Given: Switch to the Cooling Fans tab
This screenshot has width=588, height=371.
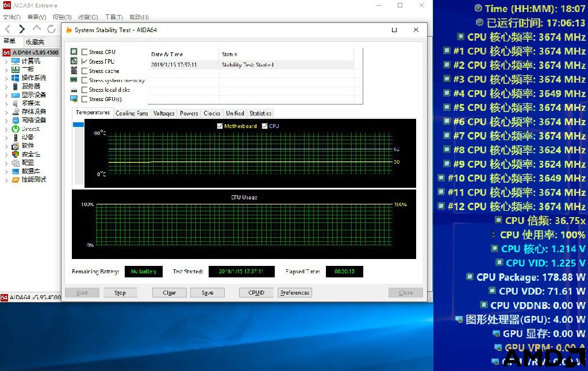Looking at the screenshot, I should click(x=132, y=113).
